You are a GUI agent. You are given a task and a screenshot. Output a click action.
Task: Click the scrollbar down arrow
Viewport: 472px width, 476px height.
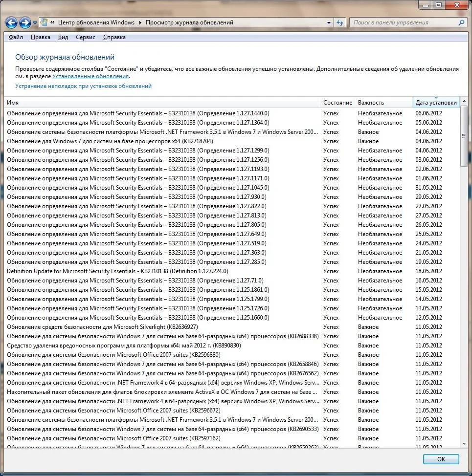coord(464,444)
